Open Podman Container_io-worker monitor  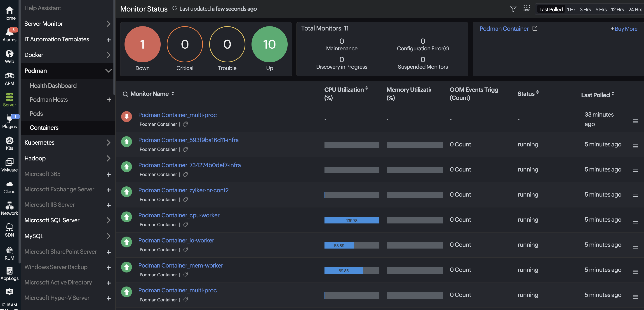[176, 240]
